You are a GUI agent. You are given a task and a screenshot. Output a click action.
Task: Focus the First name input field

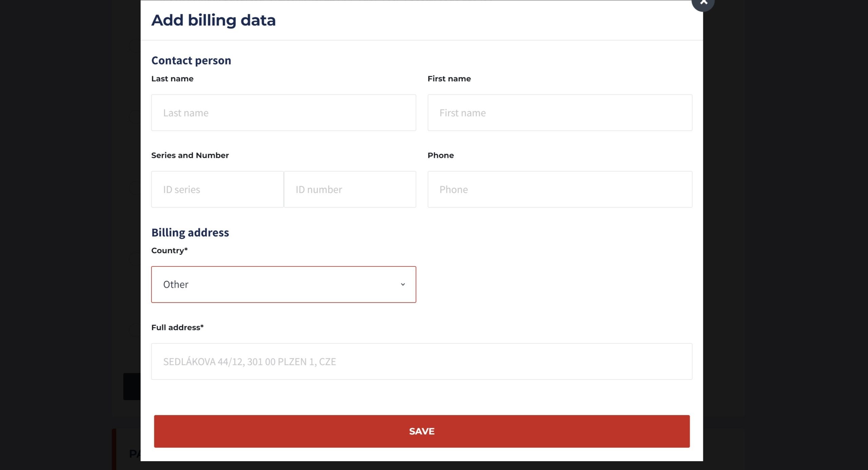[559, 113]
